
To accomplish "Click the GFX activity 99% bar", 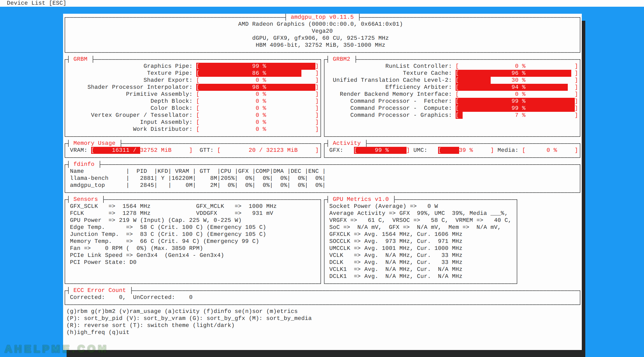I will point(381,150).
